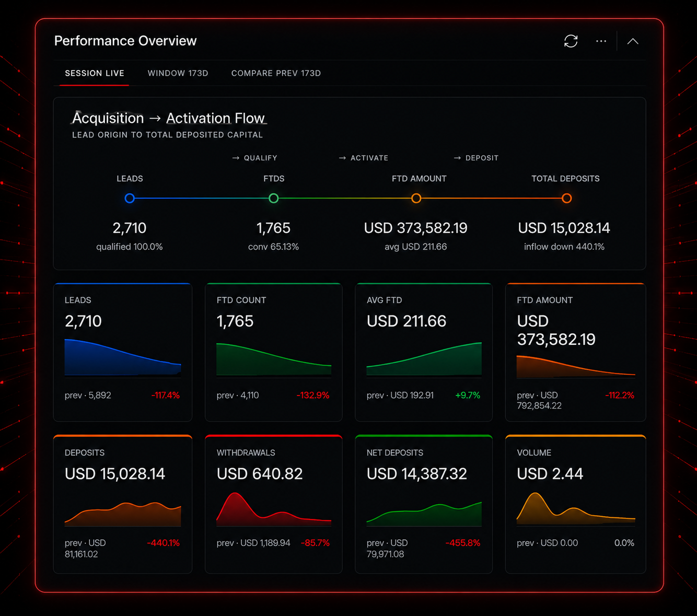Viewport: 697px width, 616px height.
Task: Open the FTD COUNT metric card
Action: [x=274, y=352]
